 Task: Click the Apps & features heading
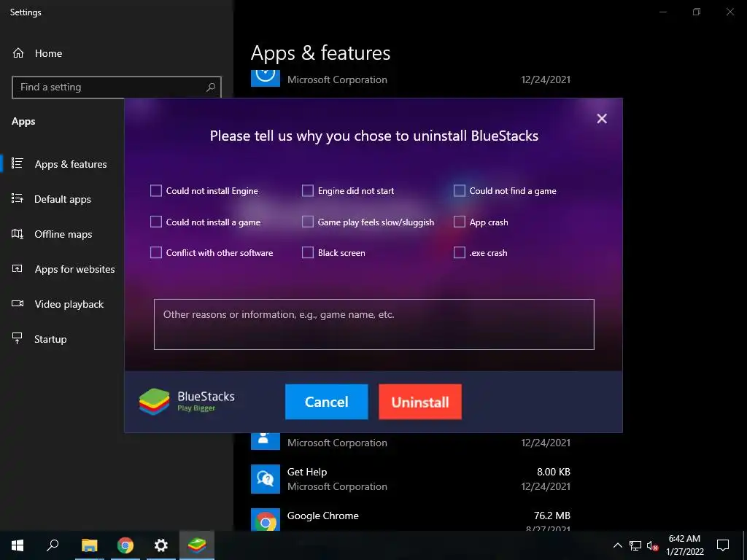pos(321,52)
